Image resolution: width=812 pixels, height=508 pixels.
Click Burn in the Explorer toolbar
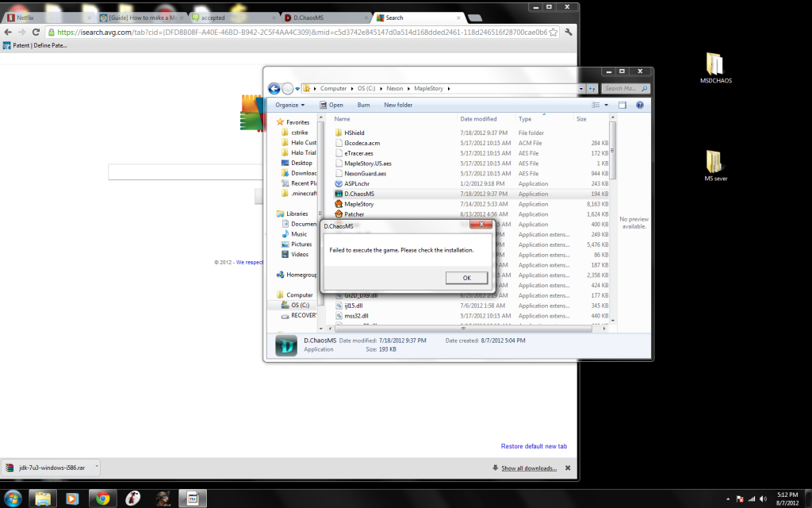pos(363,105)
